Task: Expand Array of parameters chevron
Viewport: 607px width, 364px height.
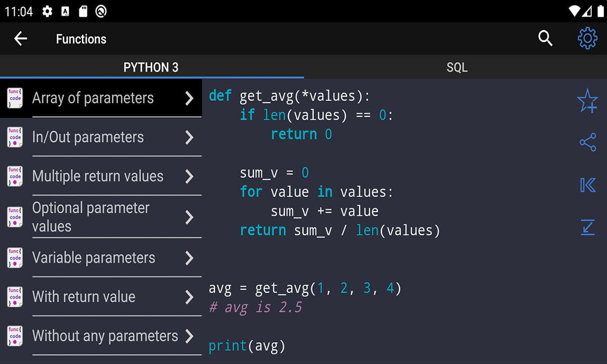Action: (189, 98)
